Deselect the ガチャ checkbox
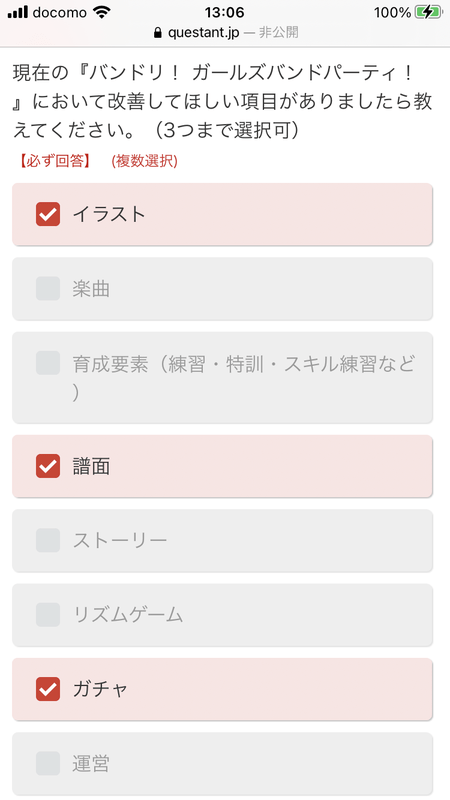 click(48, 689)
